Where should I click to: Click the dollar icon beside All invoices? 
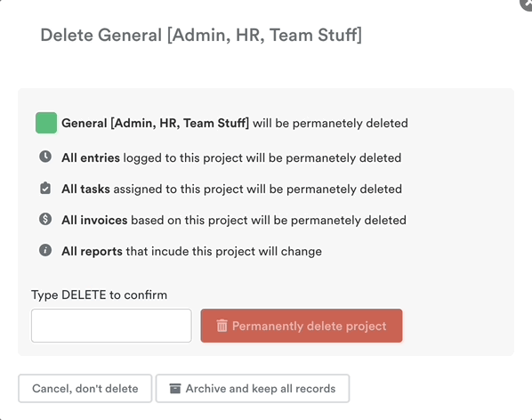(45, 219)
